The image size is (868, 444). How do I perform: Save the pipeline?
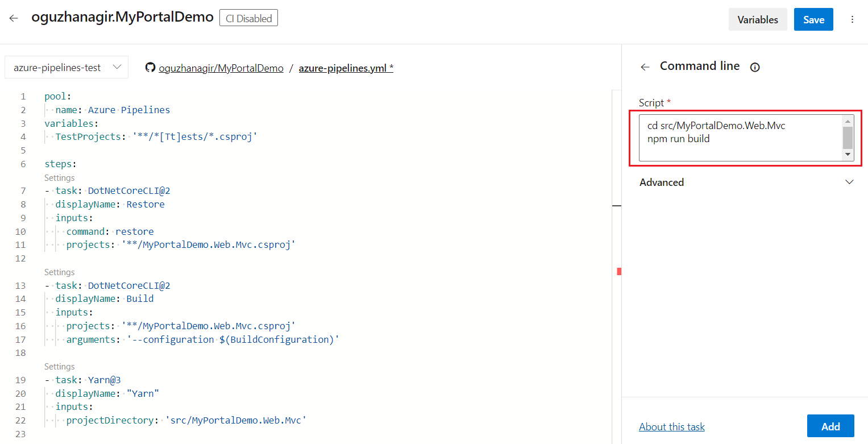coord(813,19)
